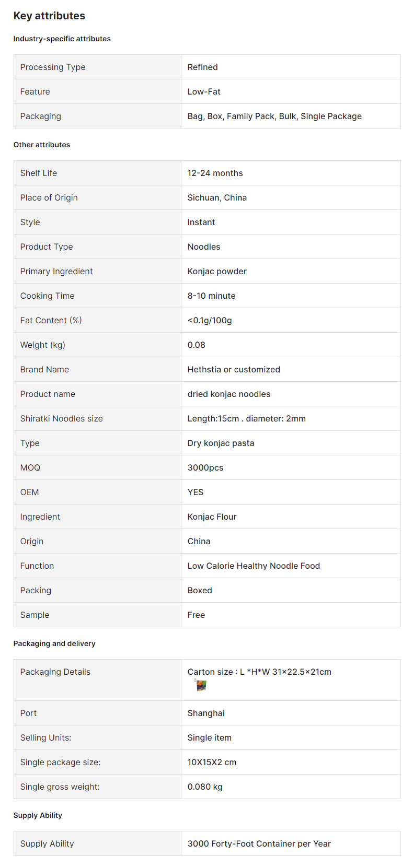Click the '10X15X2 cm' single package size
This screenshot has width=413, height=868.
pos(212,762)
